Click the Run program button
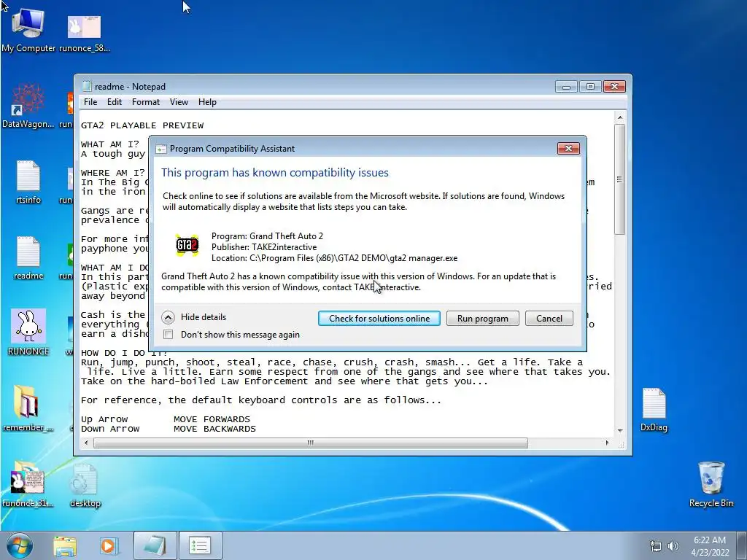 [x=483, y=319]
